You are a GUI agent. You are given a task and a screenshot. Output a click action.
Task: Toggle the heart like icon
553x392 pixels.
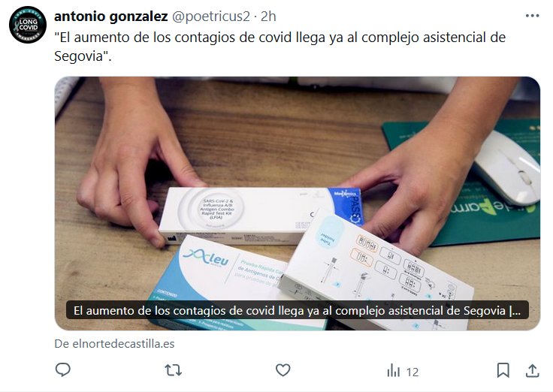(283, 370)
